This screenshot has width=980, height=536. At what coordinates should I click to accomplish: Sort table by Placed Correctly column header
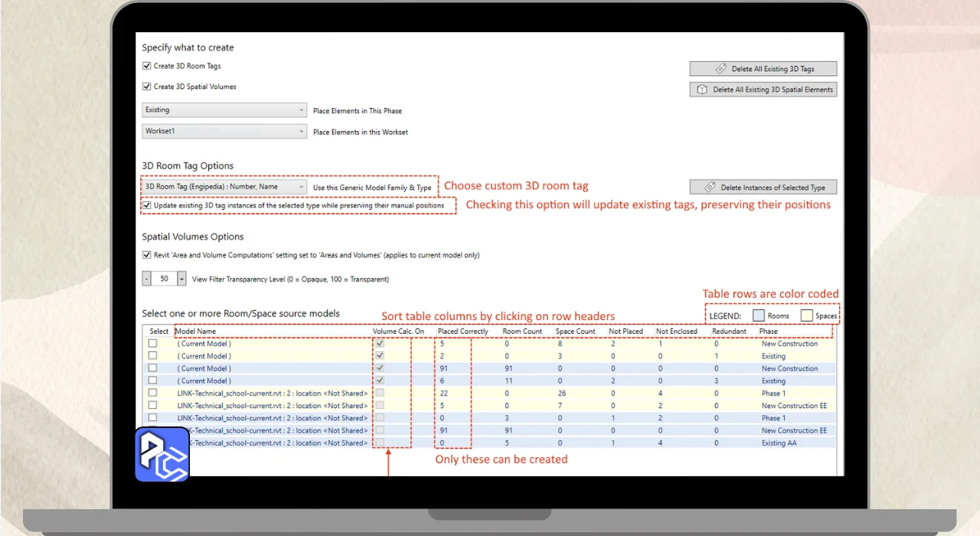click(462, 332)
